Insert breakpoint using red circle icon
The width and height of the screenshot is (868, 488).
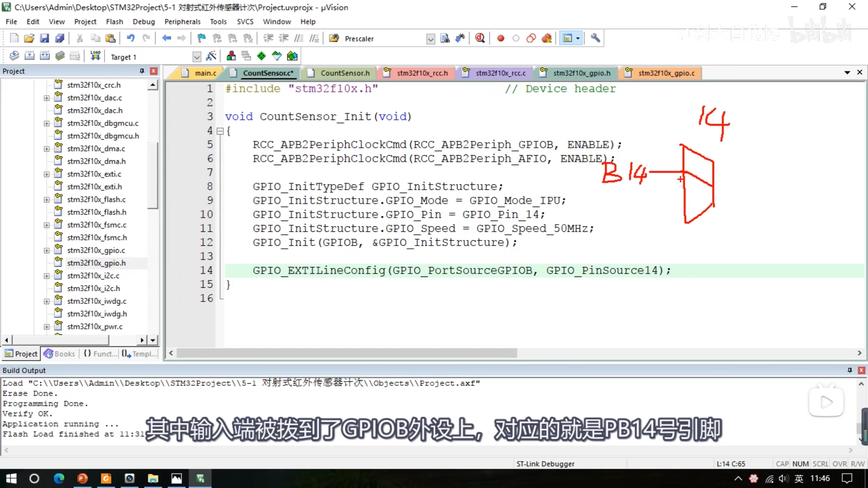coord(500,38)
